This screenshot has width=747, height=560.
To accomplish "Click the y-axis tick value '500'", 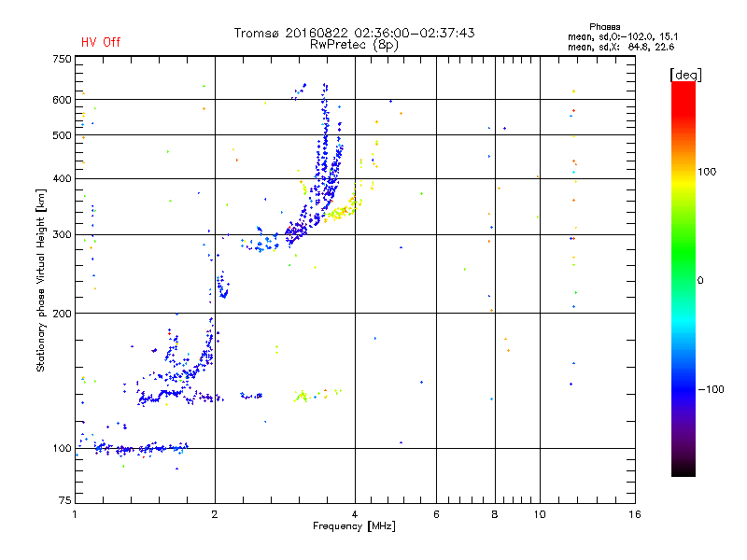I will 63,135.
